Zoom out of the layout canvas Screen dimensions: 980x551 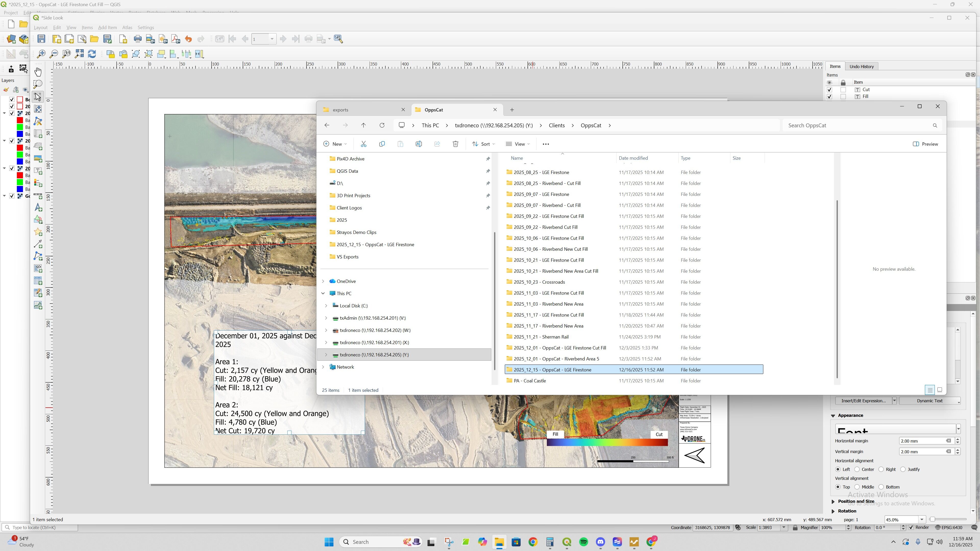click(54, 54)
